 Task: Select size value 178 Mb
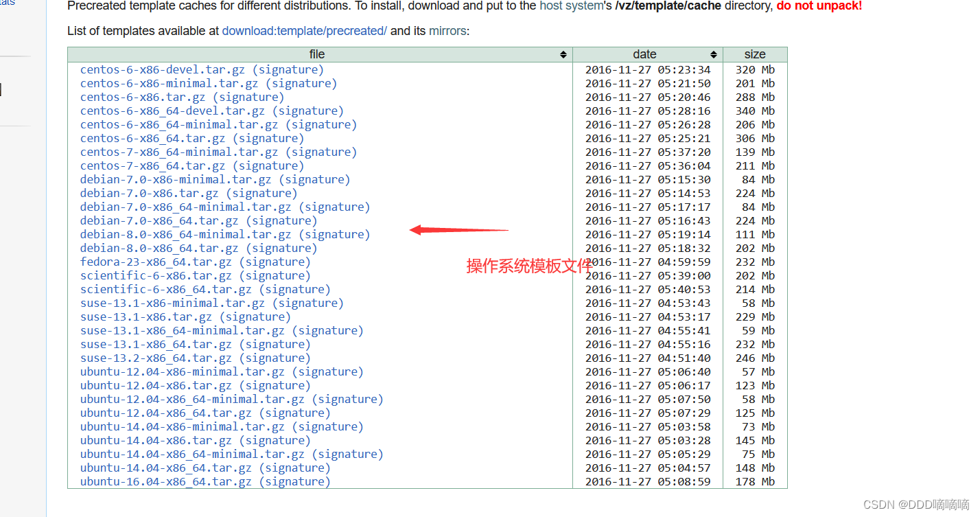pos(755,481)
